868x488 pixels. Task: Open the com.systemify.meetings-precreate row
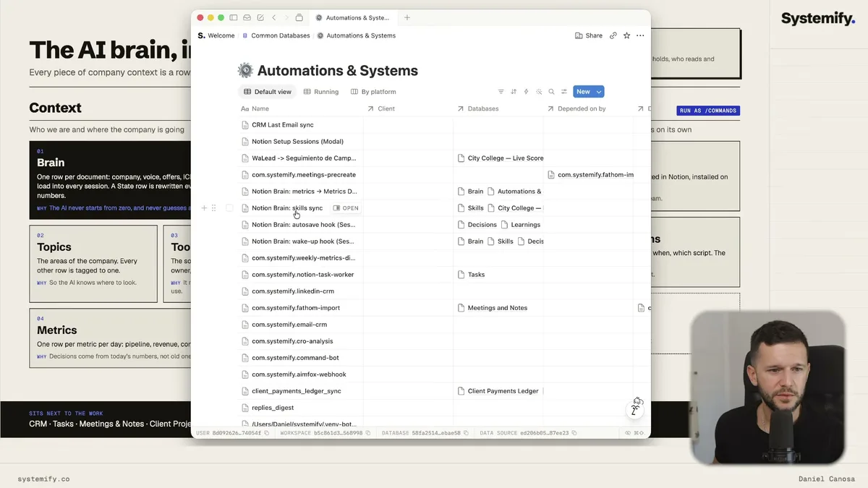[x=304, y=175]
